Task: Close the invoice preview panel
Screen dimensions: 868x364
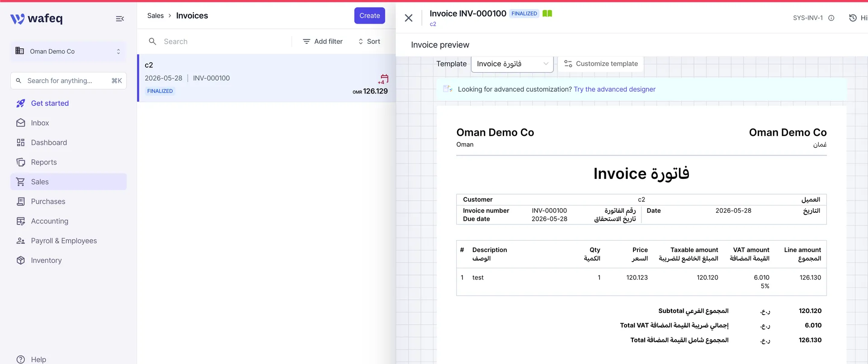Action: click(409, 18)
